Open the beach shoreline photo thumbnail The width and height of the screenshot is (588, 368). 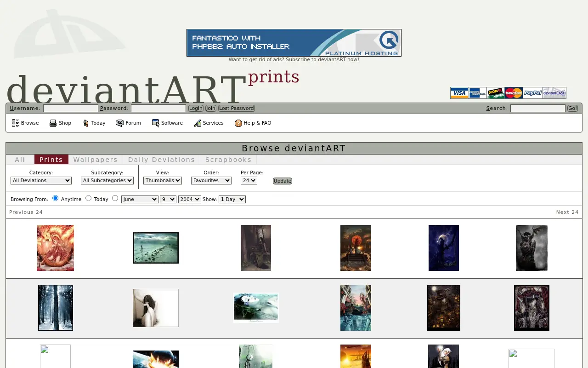(156, 248)
